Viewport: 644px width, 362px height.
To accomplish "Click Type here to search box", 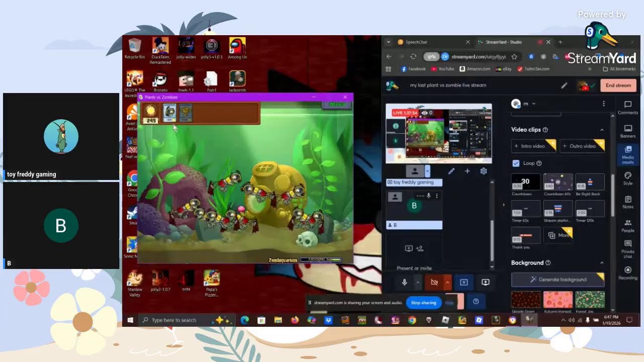I will click(x=187, y=320).
